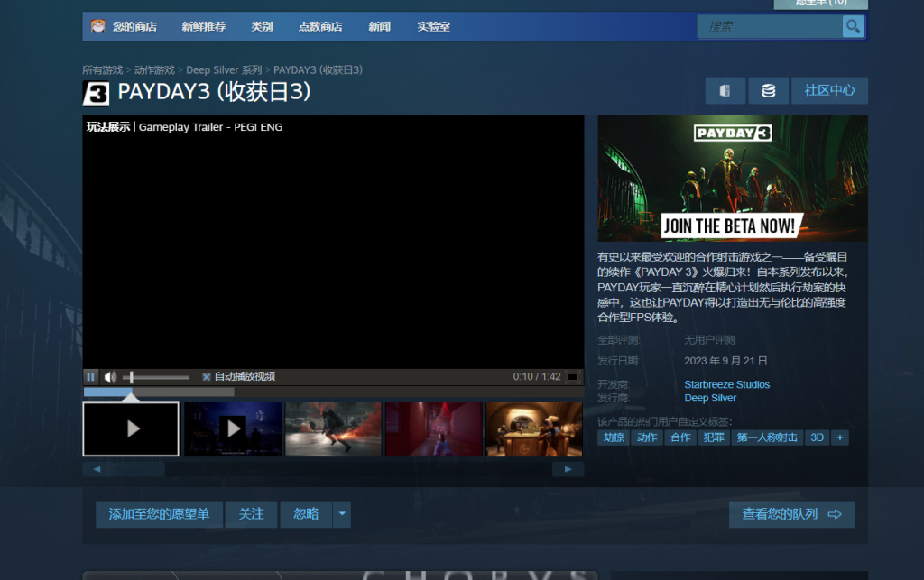924x580 pixels.
Task: Click 添加至您的愿望单 add to wishlist
Action: (x=159, y=515)
